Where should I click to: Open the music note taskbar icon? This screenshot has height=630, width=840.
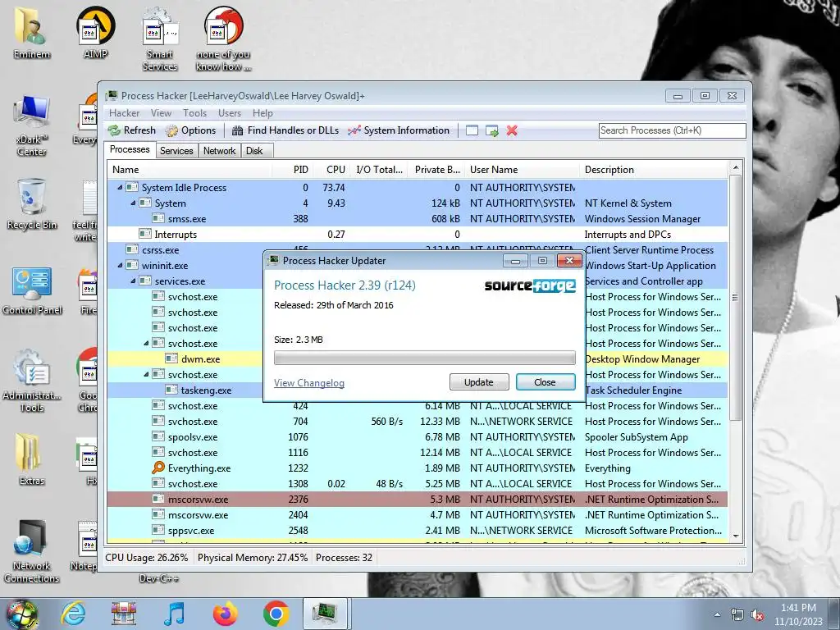[x=174, y=614]
